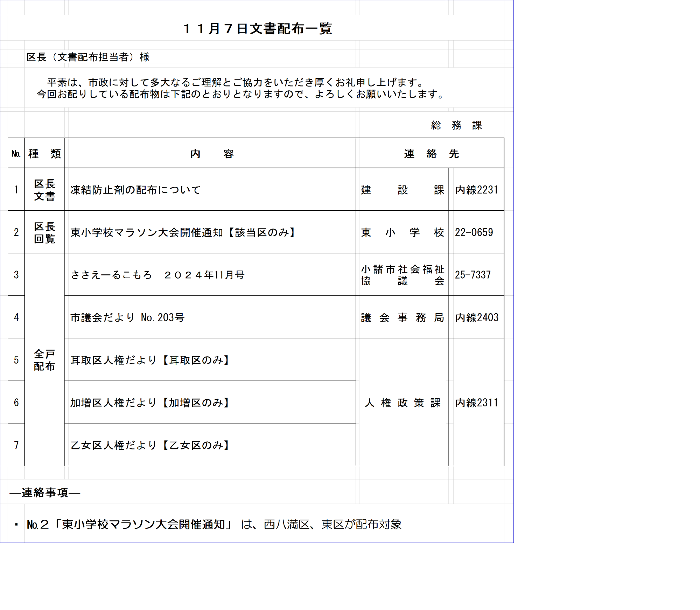Screen dimensions: 700x610
Task: Select row number '4' cell
Action: (16, 317)
